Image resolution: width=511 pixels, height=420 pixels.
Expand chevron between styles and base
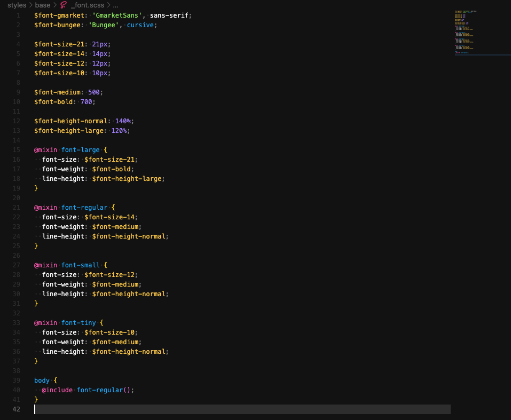coord(30,5)
